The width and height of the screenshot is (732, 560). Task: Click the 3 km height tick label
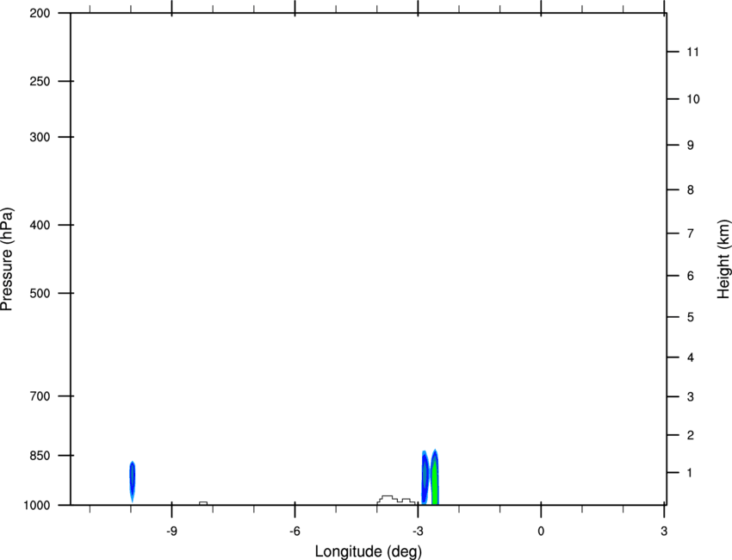tap(691, 396)
